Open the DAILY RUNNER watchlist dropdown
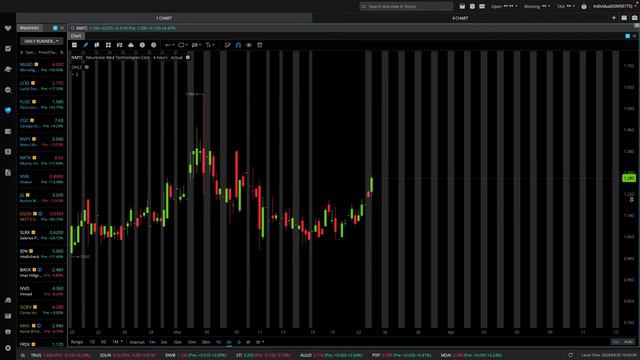Screen dimensions: 640x360 point(42,41)
